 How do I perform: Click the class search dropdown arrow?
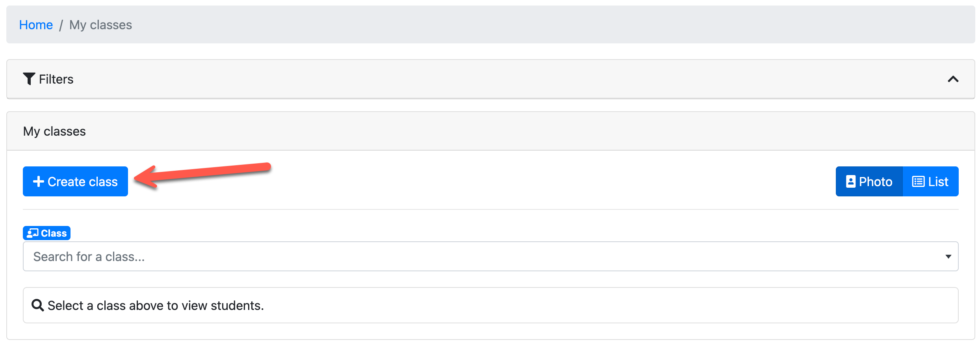(948, 257)
